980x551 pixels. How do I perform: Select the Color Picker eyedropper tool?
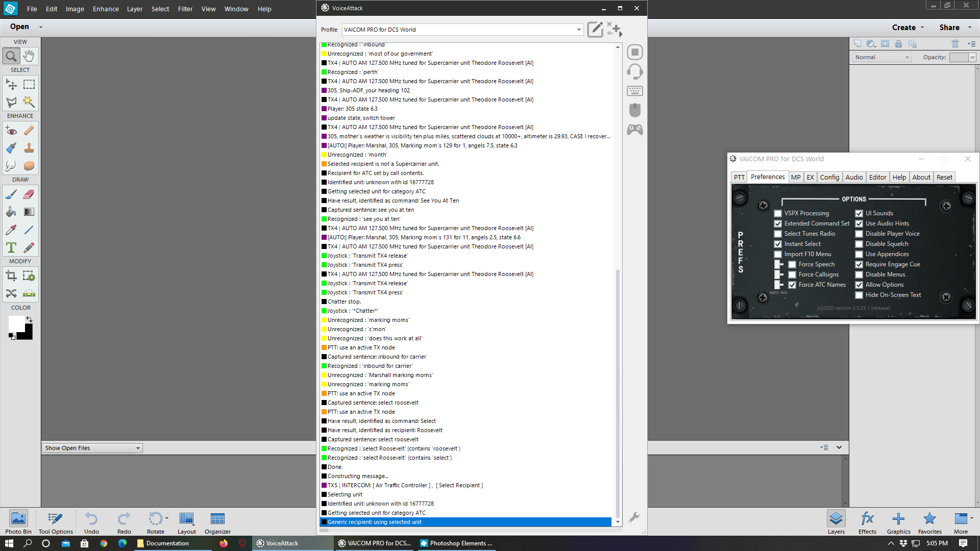tap(11, 230)
